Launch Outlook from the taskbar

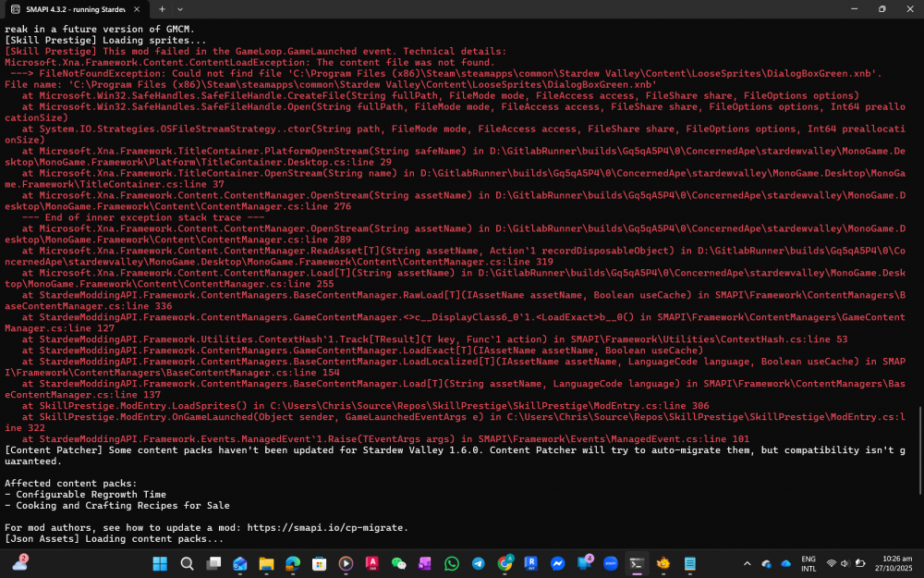pos(240,563)
